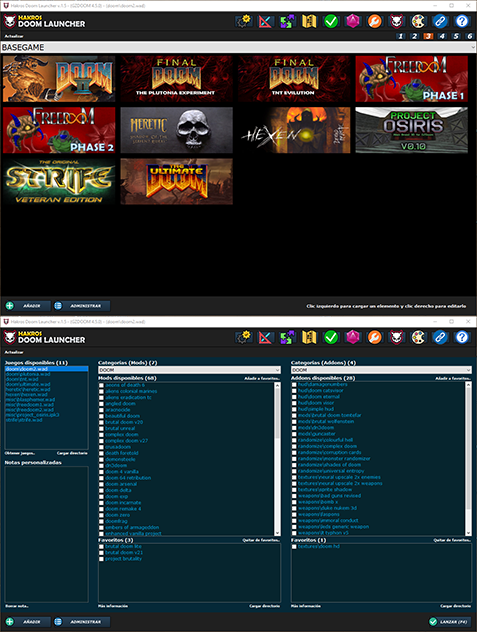This screenshot has width=477, height=632.
Task: Load the Project Osiris V0.10 banner
Action: coord(412,130)
